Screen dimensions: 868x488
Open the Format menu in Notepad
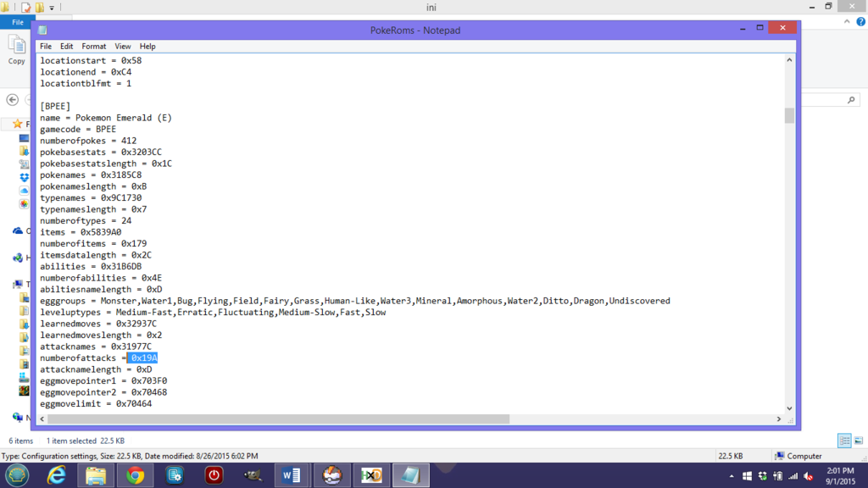[93, 47]
